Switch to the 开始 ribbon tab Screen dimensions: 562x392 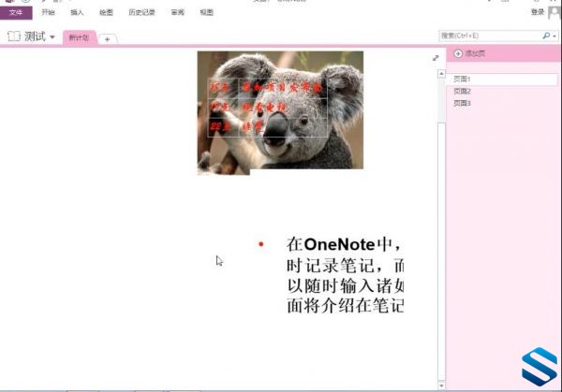(48, 12)
